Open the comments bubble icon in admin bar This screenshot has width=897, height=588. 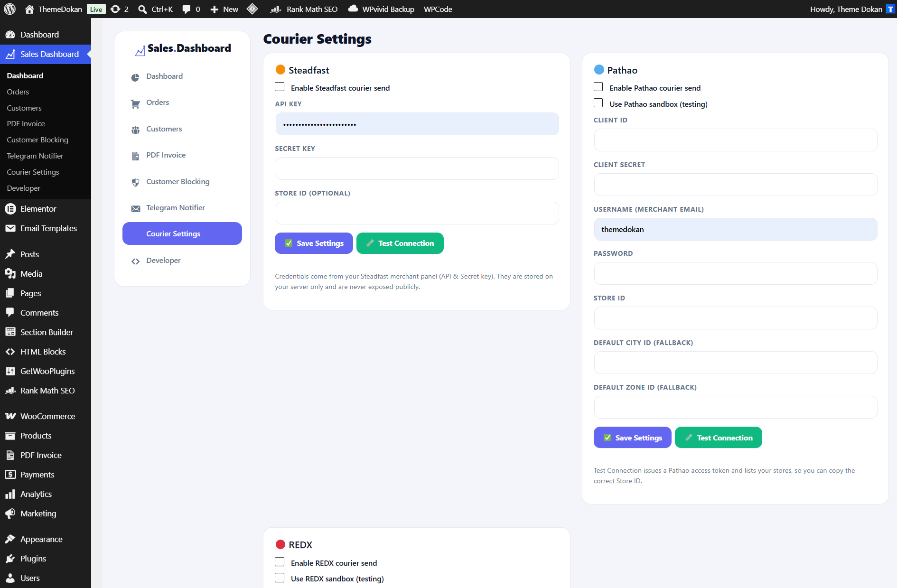[x=187, y=9]
